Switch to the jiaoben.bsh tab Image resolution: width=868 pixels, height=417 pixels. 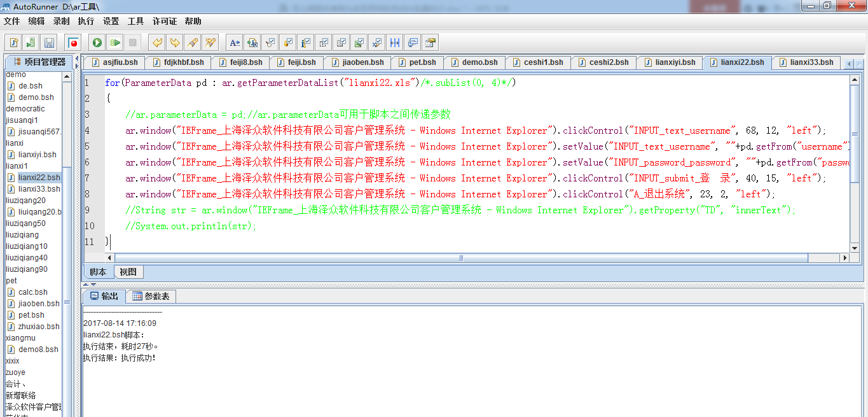tap(357, 62)
